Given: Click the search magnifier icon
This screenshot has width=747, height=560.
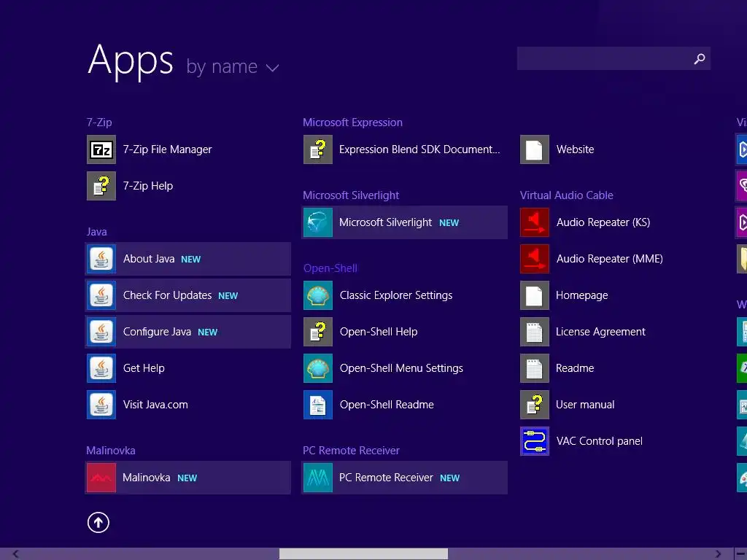Looking at the screenshot, I should (x=700, y=58).
